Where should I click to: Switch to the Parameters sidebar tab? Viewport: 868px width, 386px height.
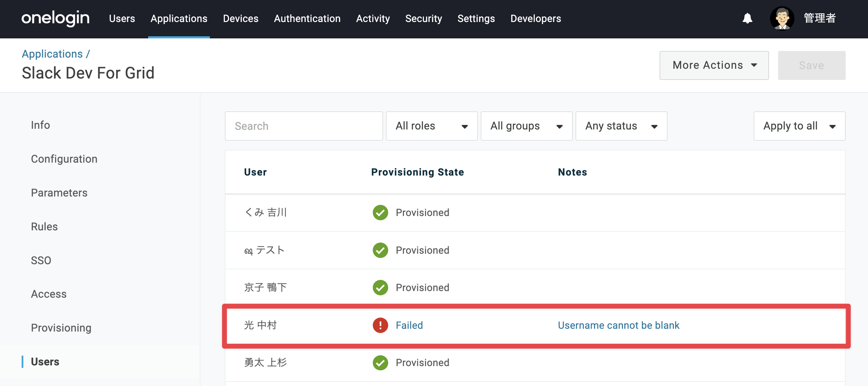[59, 193]
